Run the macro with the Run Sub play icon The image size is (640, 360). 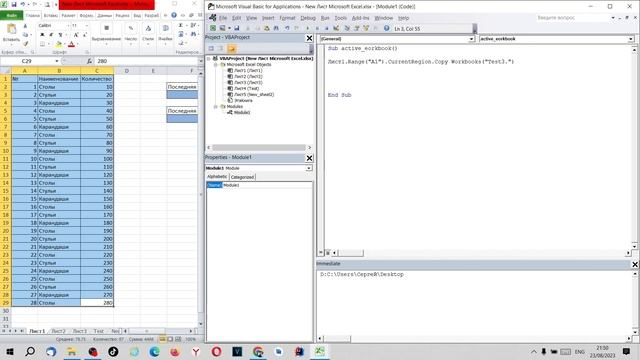click(307, 28)
